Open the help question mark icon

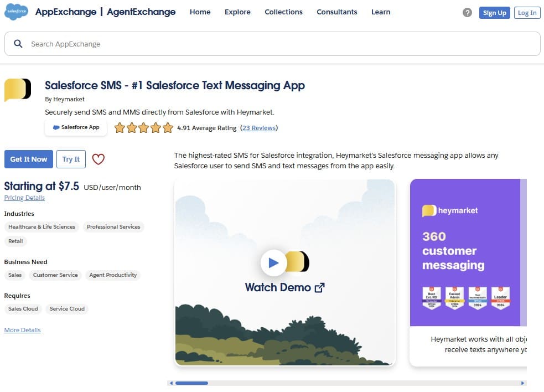[x=467, y=13]
